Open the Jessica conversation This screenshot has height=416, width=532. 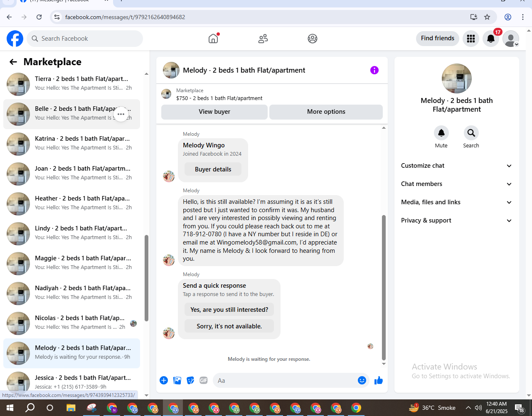point(71,381)
